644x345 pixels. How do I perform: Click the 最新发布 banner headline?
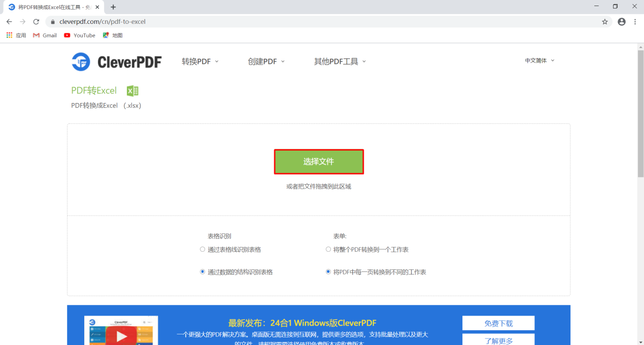point(302,323)
